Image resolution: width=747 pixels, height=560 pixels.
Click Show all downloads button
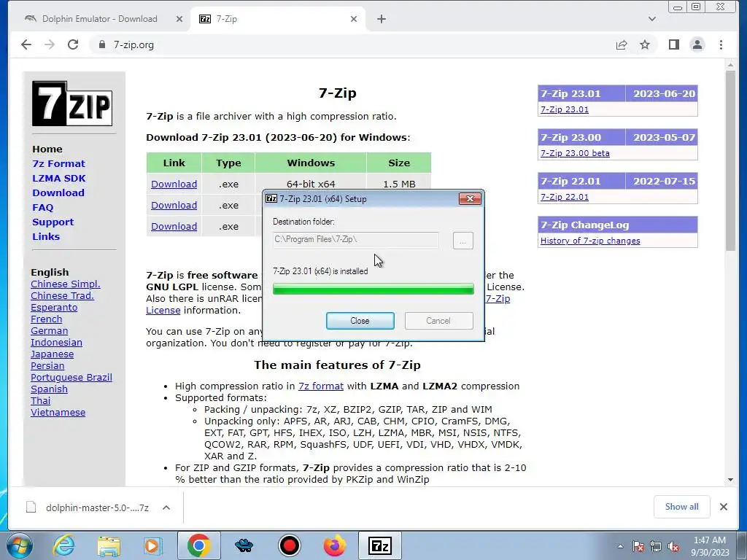pyautogui.click(x=682, y=507)
